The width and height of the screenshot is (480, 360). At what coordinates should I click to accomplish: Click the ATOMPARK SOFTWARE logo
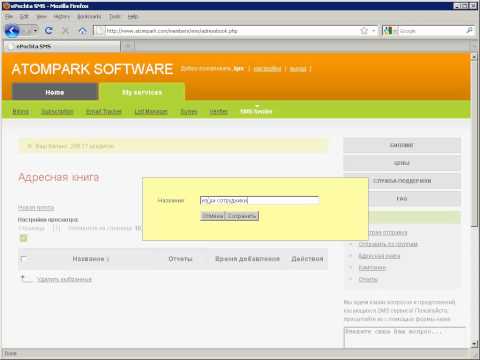pos(92,69)
